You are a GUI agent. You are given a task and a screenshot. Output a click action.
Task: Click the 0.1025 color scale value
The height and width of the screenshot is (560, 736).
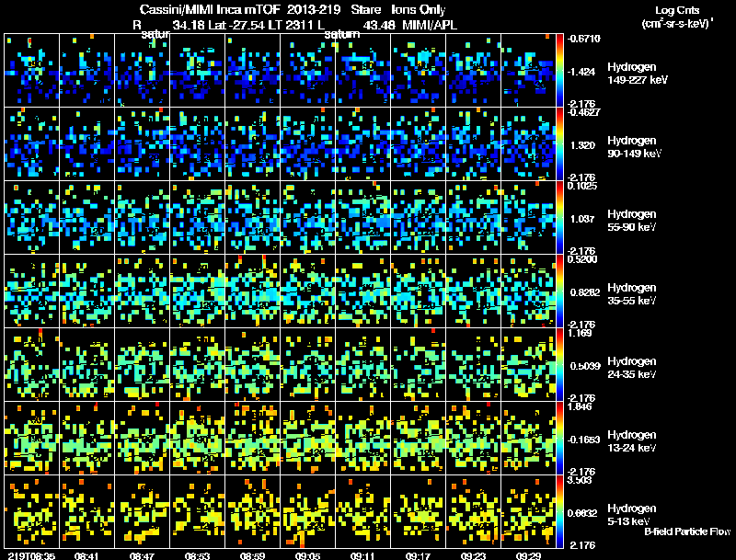tap(582, 186)
